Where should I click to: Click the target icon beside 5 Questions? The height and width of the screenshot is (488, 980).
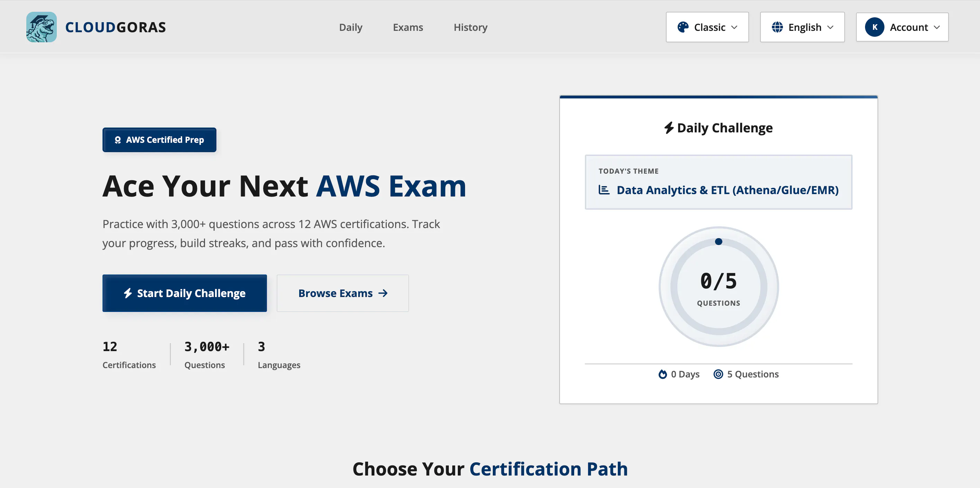(718, 374)
